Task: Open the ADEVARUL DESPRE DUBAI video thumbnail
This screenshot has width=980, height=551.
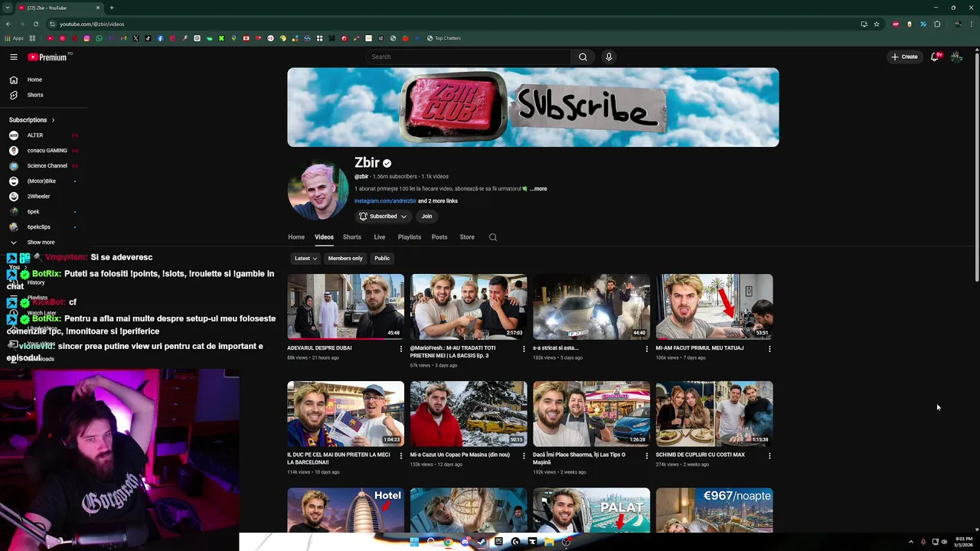Action: [x=345, y=306]
